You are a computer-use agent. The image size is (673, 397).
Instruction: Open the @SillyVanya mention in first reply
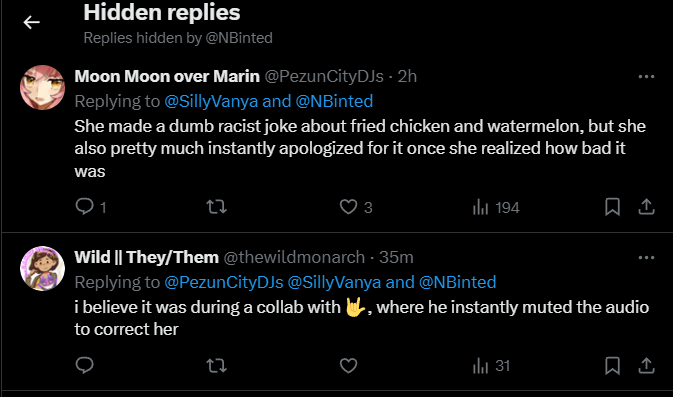[211, 101]
